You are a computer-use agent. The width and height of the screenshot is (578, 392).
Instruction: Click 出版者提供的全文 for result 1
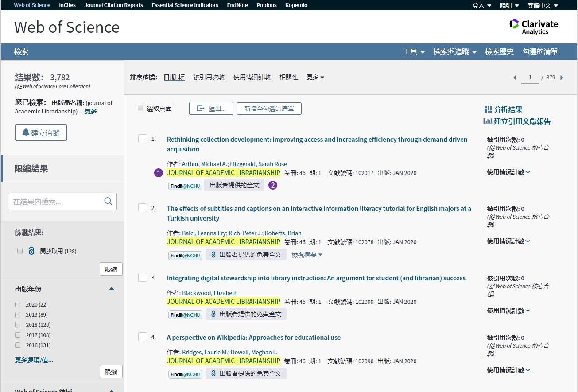(x=234, y=185)
